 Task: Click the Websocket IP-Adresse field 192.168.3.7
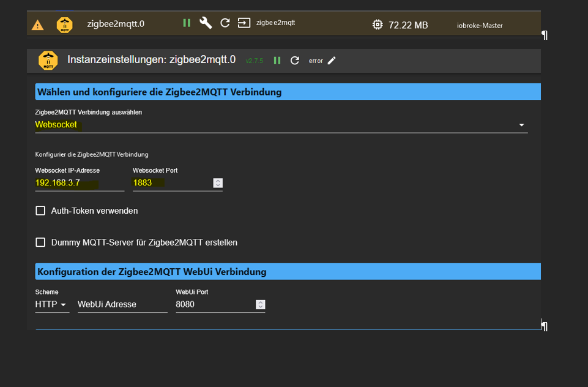80,183
